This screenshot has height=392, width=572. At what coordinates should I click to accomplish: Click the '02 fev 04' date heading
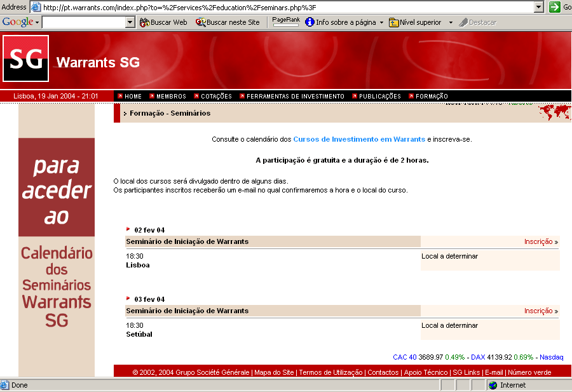[149, 230]
